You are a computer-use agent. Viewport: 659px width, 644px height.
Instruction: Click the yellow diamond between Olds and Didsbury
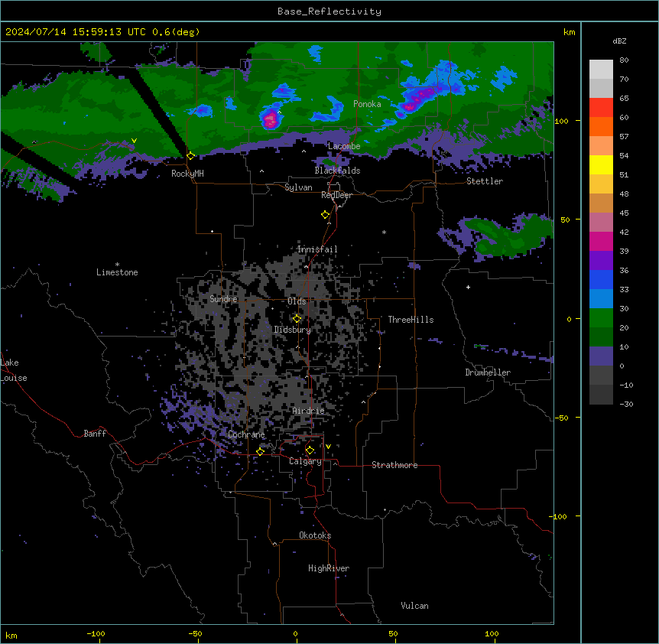[297, 319]
